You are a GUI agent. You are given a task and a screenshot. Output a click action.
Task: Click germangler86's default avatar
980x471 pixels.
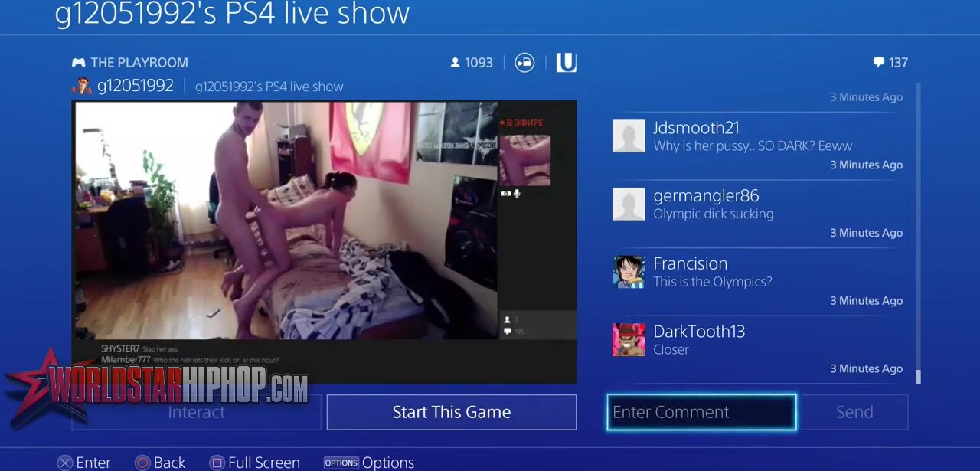(x=629, y=204)
